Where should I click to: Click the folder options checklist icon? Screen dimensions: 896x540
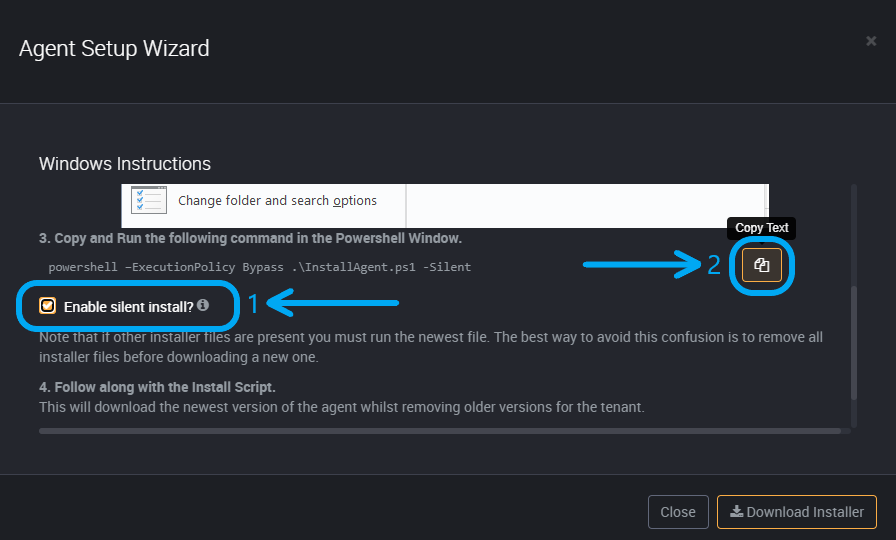click(149, 200)
